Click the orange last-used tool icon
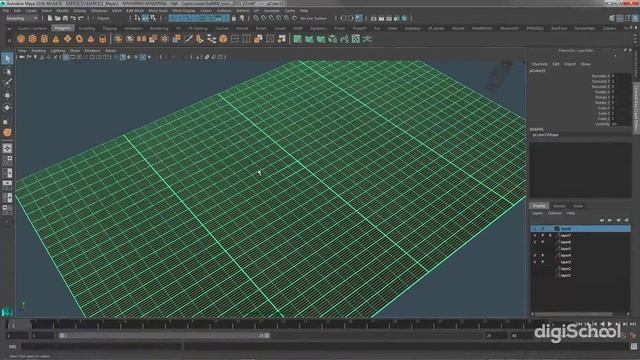The height and width of the screenshot is (360, 640). (x=7, y=133)
